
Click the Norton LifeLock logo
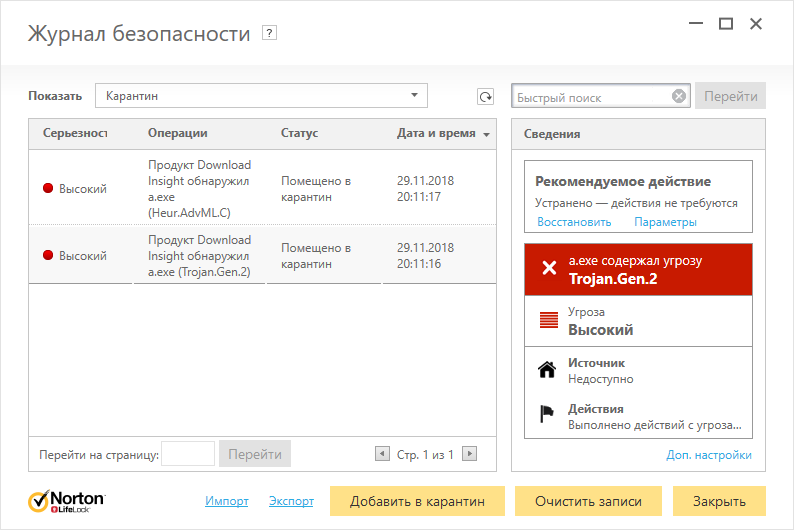(67, 501)
